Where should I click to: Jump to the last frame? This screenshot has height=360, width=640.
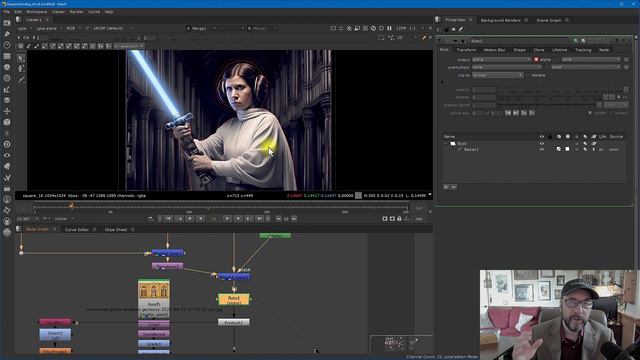[259, 219]
